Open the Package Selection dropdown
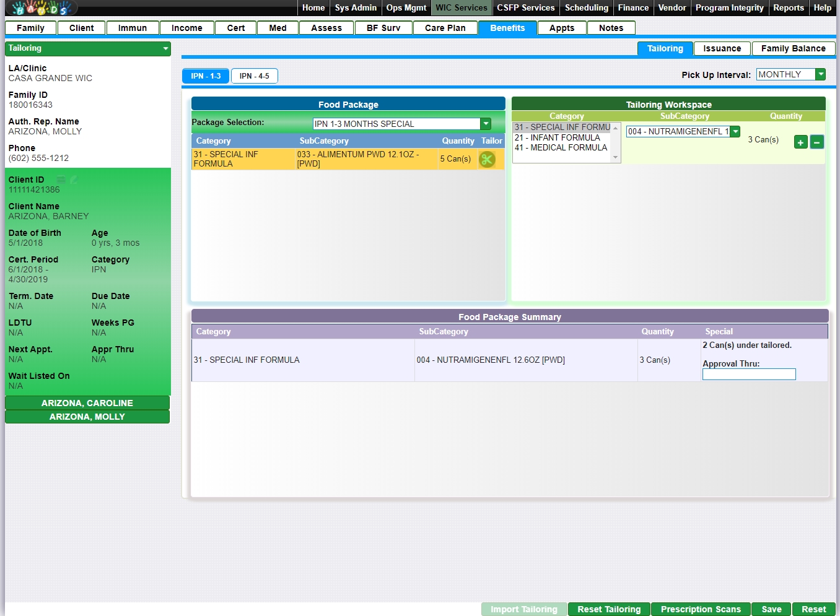This screenshot has height=616, width=840. (486, 124)
